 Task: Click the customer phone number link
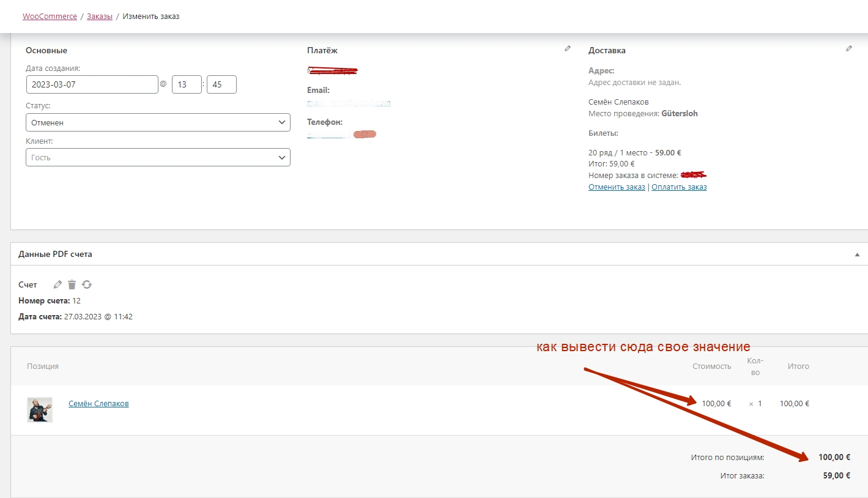coord(330,134)
